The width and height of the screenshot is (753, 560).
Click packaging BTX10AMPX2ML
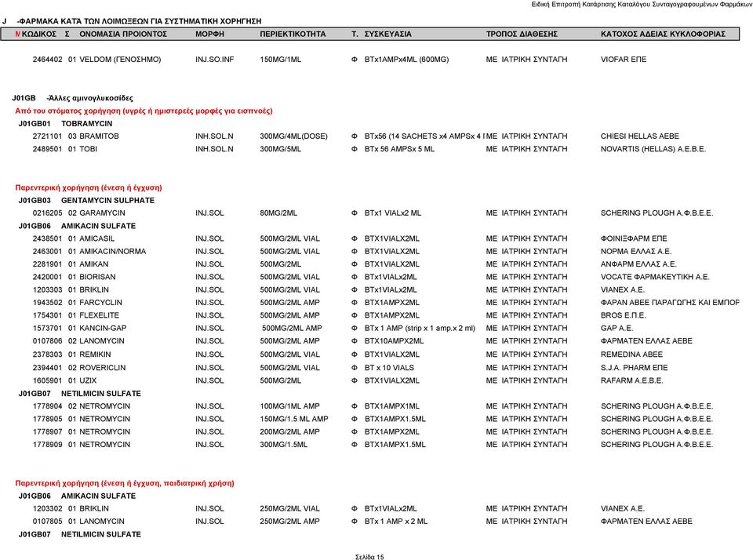[x=394, y=341]
